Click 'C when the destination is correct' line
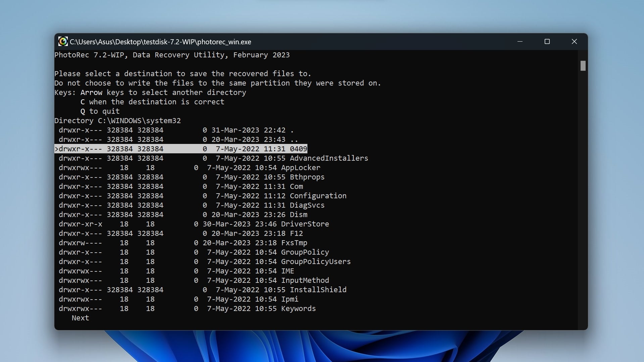The width and height of the screenshot is (644, 362). tap(152, 102)
